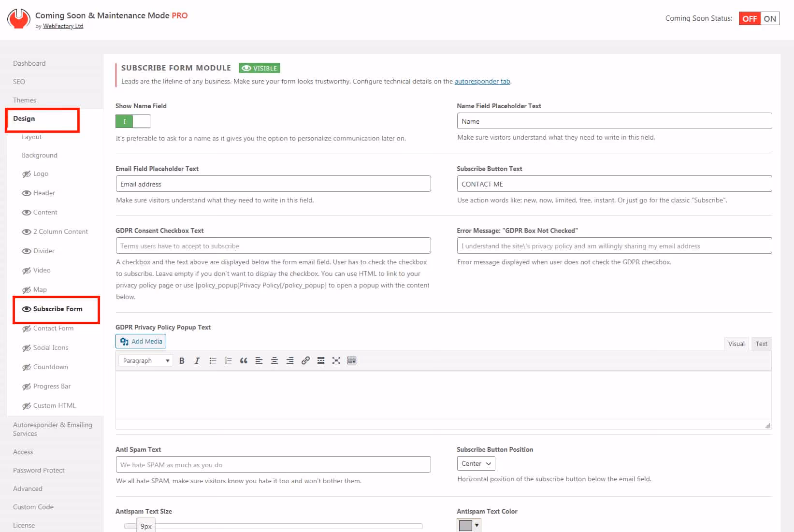Screen dimensions: 794x532
Task: Visit the WebFactory Ltd link
Action: click(63, 26)
